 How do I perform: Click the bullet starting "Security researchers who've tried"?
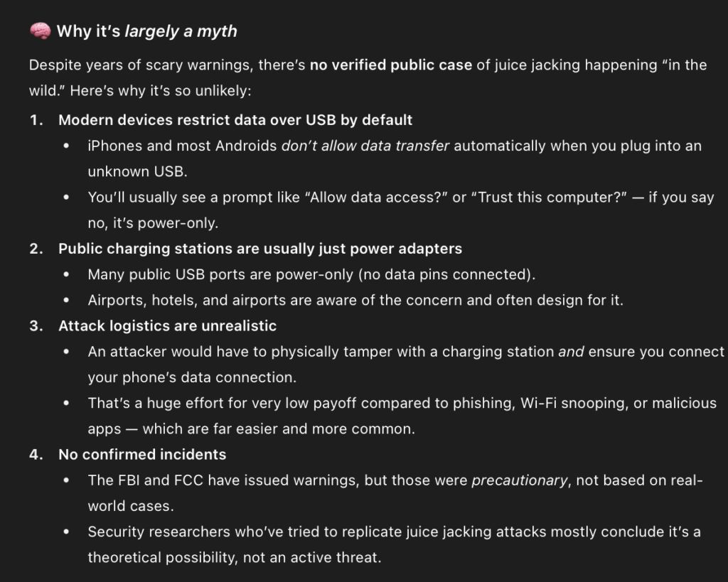[394, 532]
